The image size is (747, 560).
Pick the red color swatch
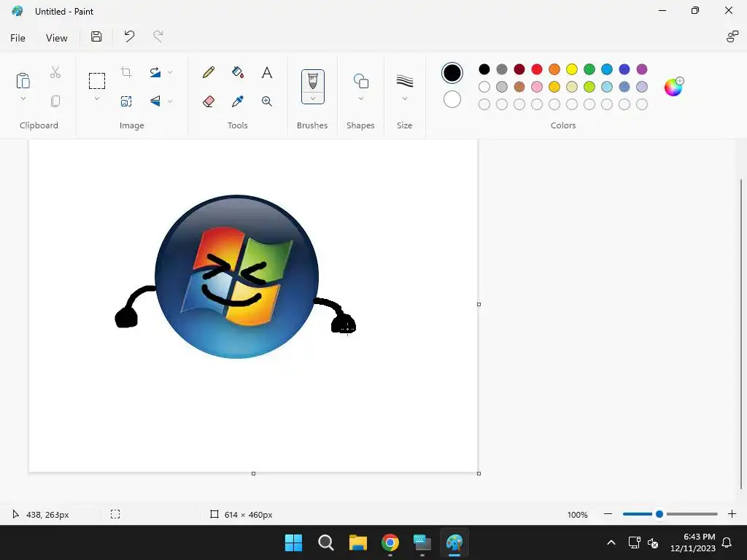[x=536, y=69]
